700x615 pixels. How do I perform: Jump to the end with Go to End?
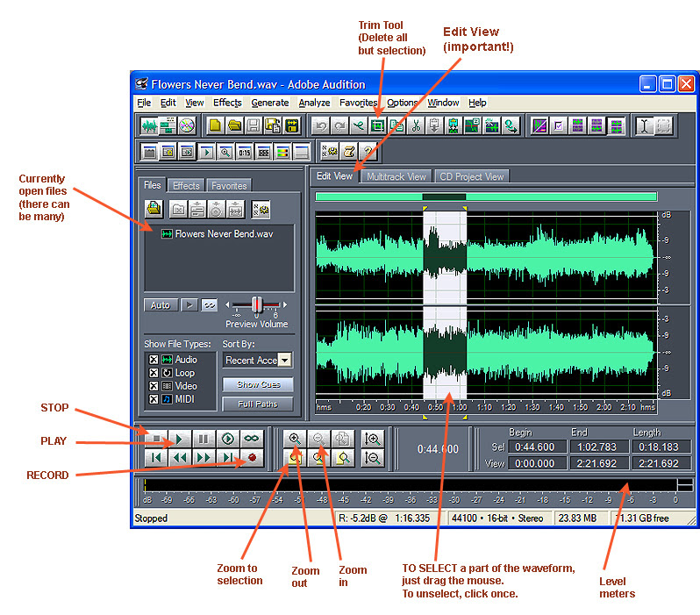[228, 458]
